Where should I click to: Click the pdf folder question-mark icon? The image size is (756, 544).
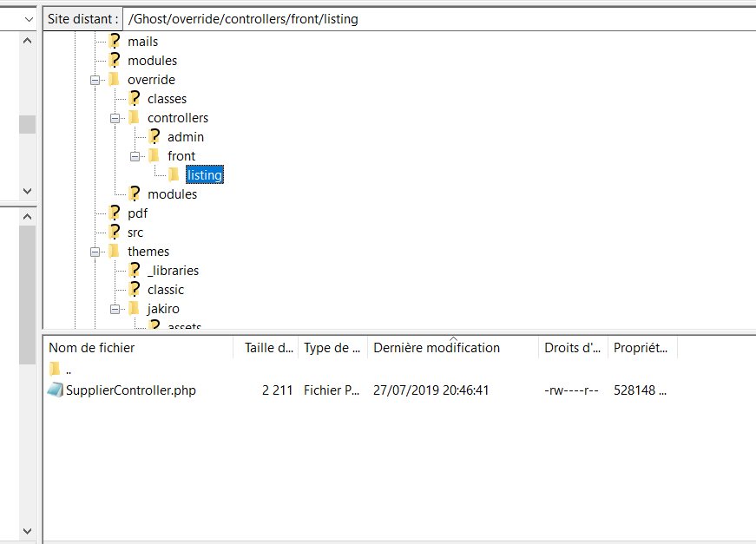coord(115,213)
